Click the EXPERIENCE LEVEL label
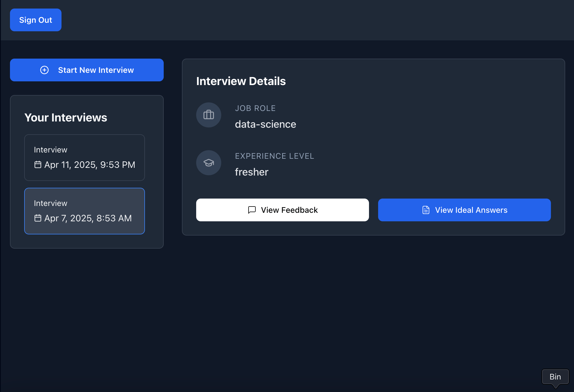 (274, 156)
